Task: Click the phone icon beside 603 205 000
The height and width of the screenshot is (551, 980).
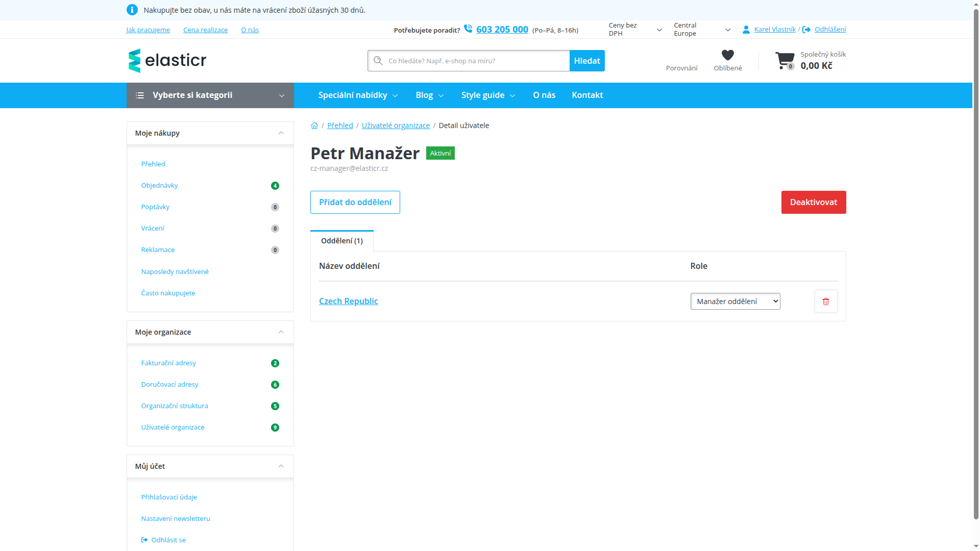Action: pyautogui.click(x=468, y=29)
